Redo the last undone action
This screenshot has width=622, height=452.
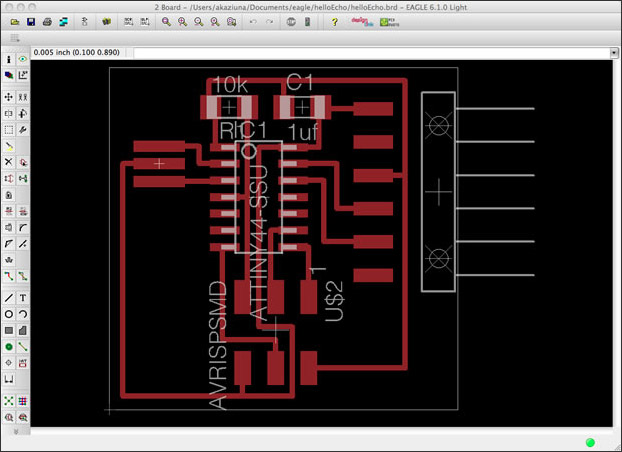(269, 22)
